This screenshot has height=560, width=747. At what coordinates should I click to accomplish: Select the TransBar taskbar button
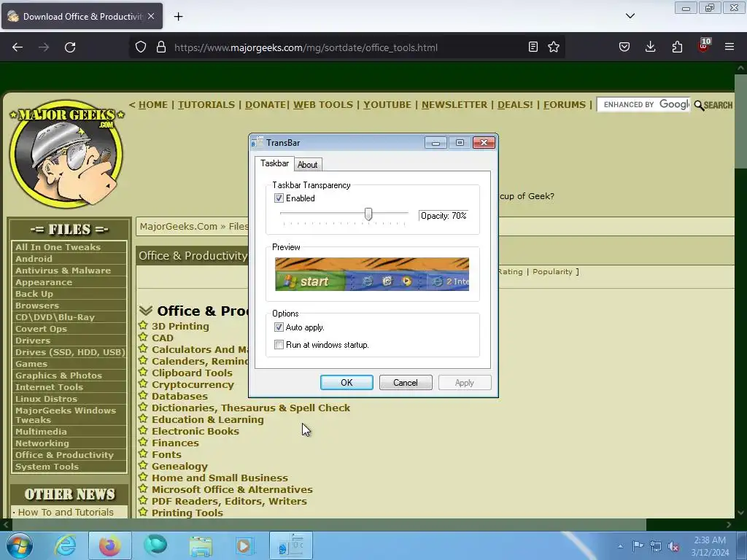point(291,545)
